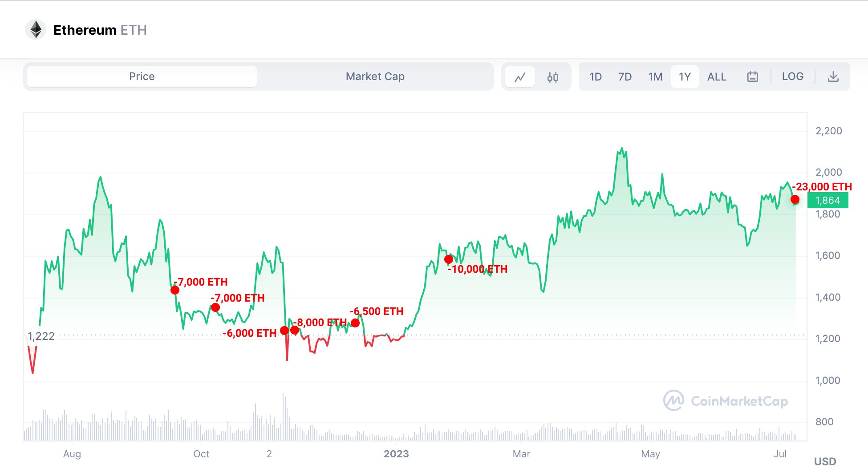
Task: Click the red marker at -6,500 ETH
Action: pos(355,323)
